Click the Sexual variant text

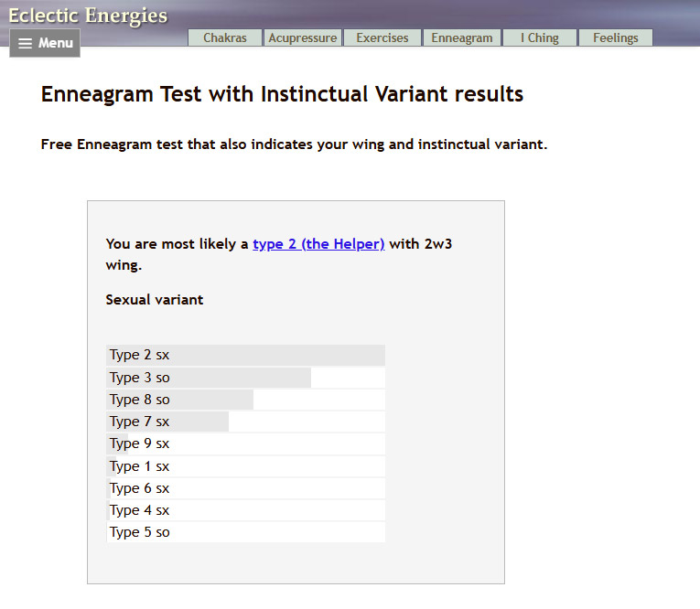pos(155,299)
